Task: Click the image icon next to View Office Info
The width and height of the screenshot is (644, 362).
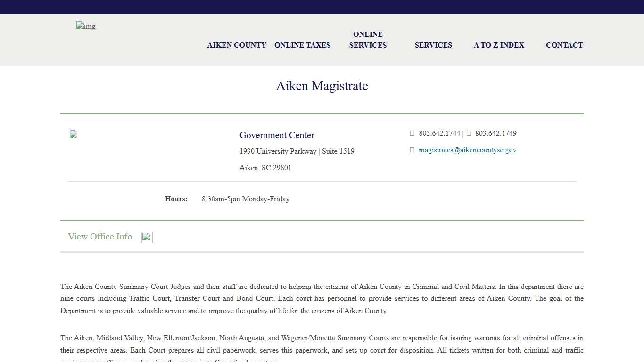Action: (x=147, y=237)
